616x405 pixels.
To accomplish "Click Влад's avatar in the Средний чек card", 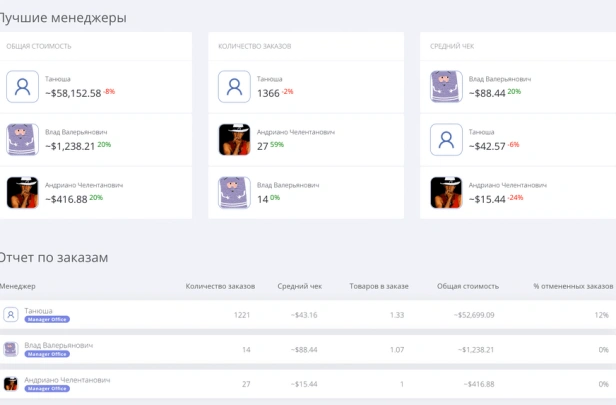I will pyautogui.click(x=446, y=86).
